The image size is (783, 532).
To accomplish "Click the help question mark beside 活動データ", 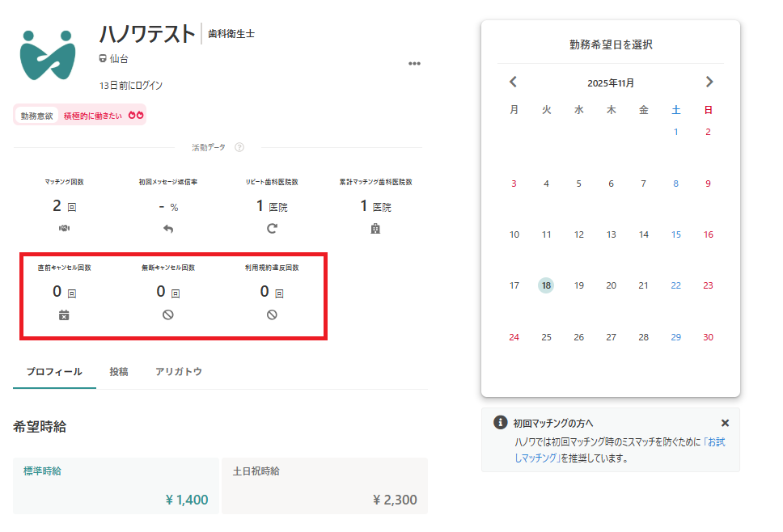I will (x=239, y=147).
